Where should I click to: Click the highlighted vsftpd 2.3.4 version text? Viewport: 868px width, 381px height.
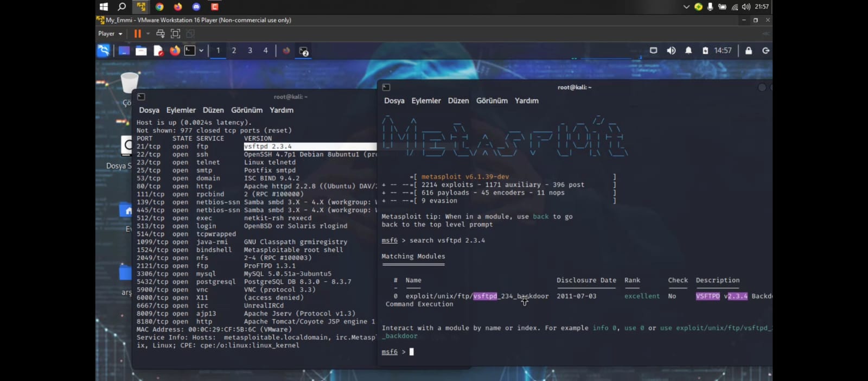click(268, 147)
